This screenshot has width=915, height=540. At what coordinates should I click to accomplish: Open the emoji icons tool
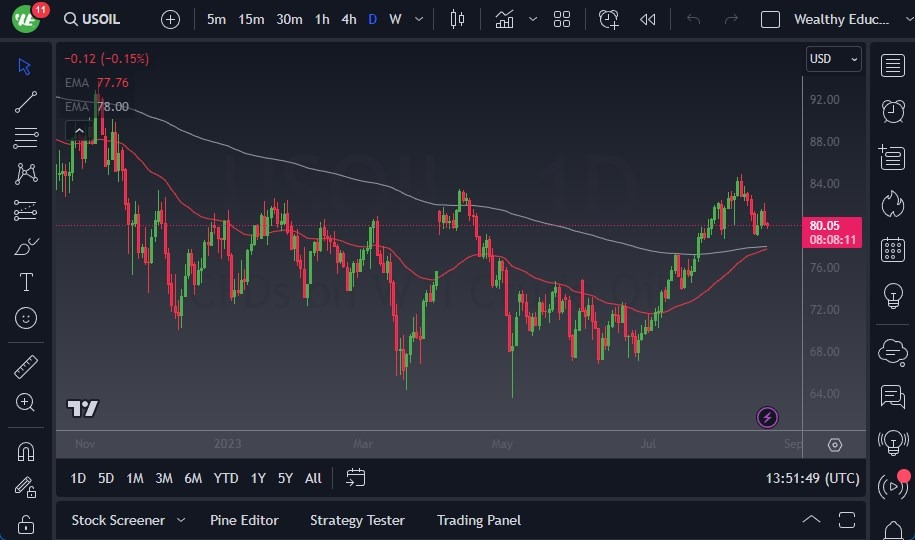pos(26,318)
